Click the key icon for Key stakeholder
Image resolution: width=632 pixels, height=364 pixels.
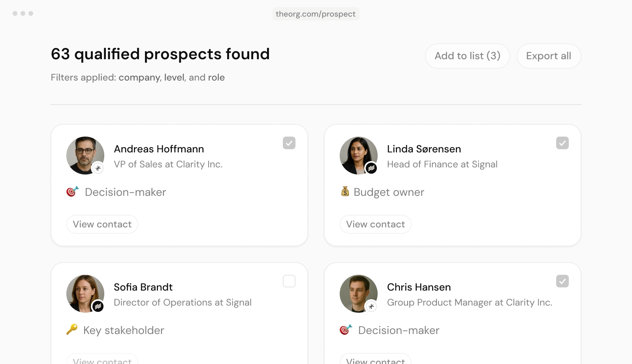tap(72, 329)
